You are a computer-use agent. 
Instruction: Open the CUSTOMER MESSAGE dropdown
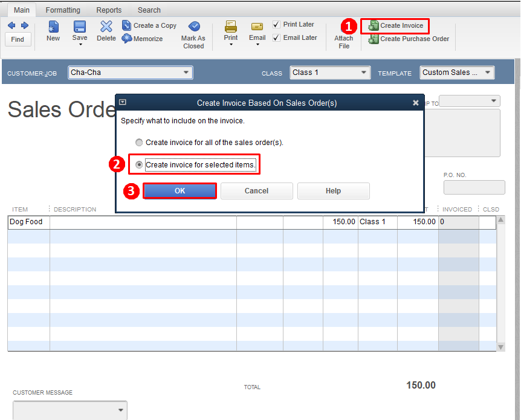[x=121, y=410]
